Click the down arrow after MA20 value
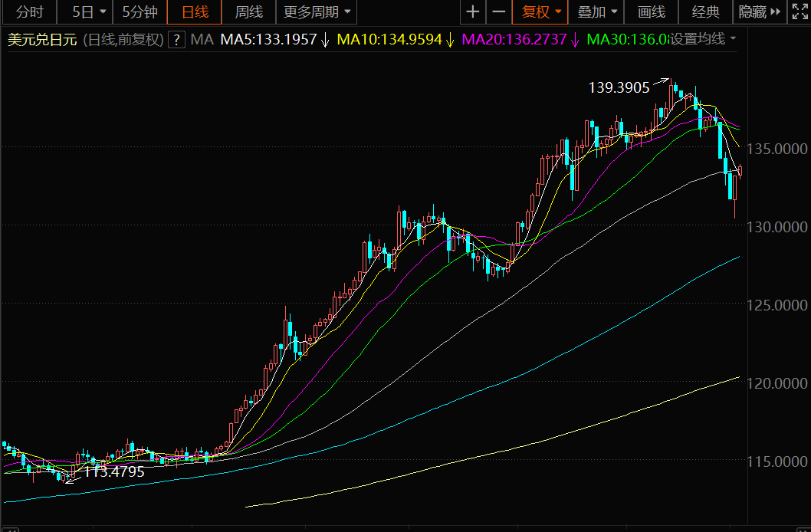The height and width of the screenshot is (532, 811). (575, 40)
